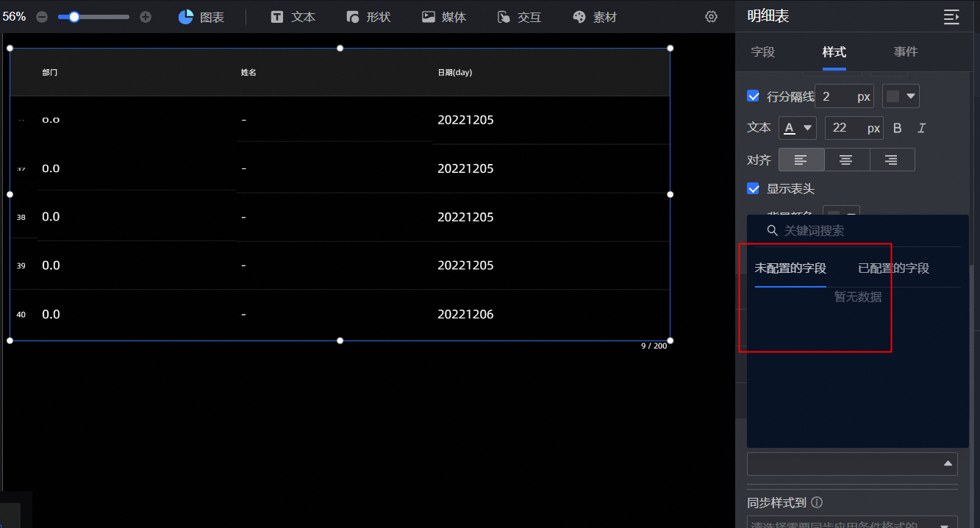Uncheck the 显示表头 checkbox

(753, 189)
